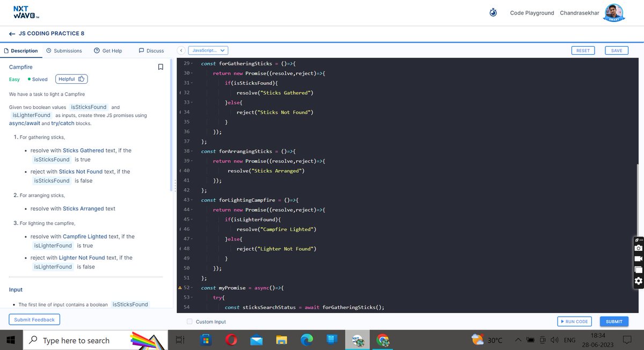Click the RESET button
The width and height of the screenshot is (644, 350).
(x=583, y=50)
